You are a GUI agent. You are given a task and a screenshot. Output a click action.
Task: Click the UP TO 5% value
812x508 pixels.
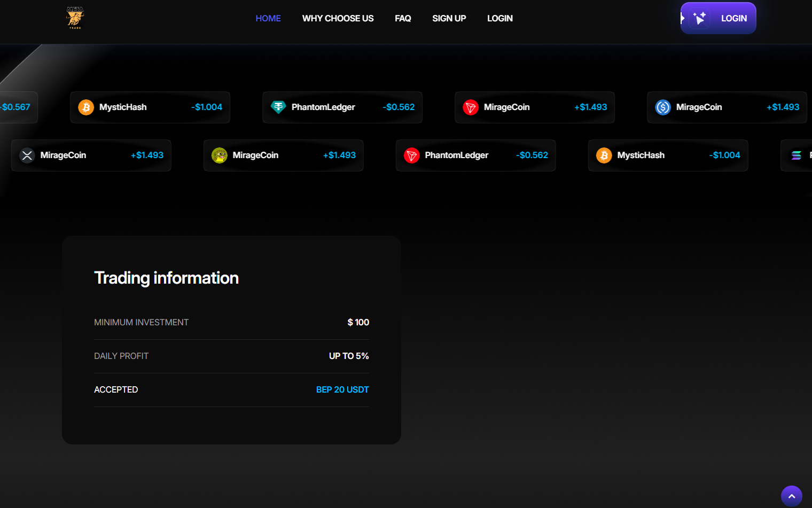[x=349, y=356]
